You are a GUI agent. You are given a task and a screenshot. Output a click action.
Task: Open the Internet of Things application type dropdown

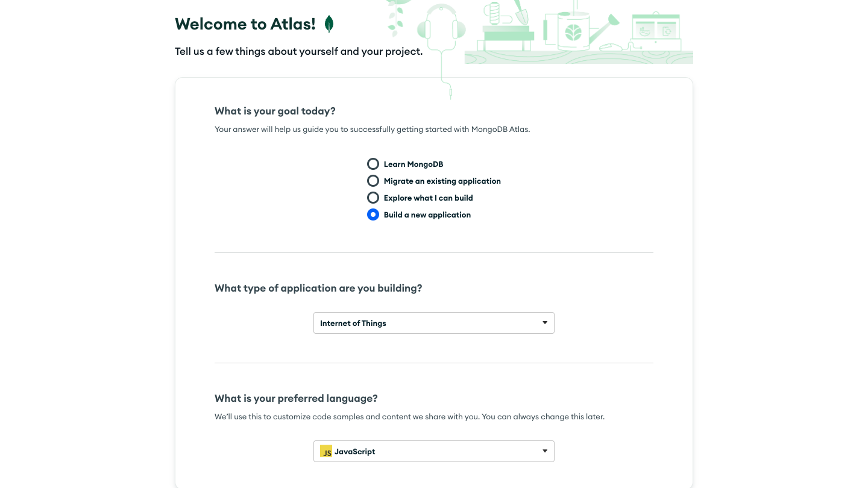point(433,323)
